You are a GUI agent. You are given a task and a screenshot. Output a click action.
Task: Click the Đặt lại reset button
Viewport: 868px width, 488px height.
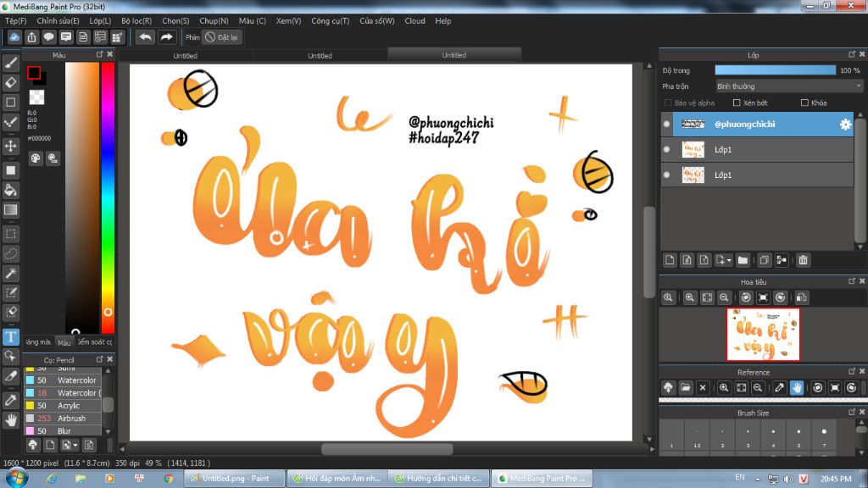(x=221, y=37)
